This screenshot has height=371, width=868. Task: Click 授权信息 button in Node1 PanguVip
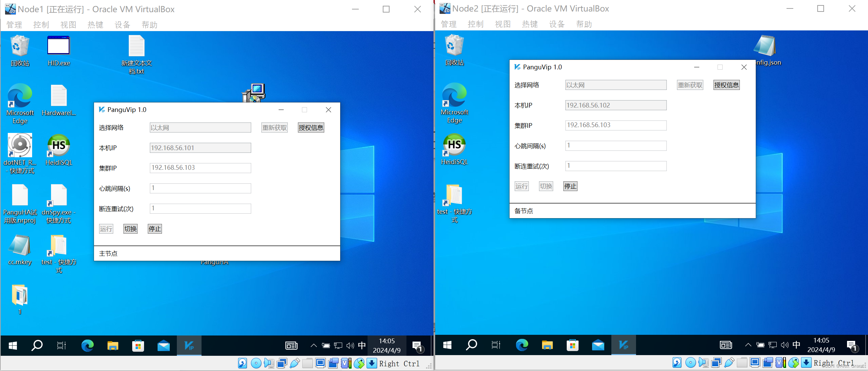[311, 127]
